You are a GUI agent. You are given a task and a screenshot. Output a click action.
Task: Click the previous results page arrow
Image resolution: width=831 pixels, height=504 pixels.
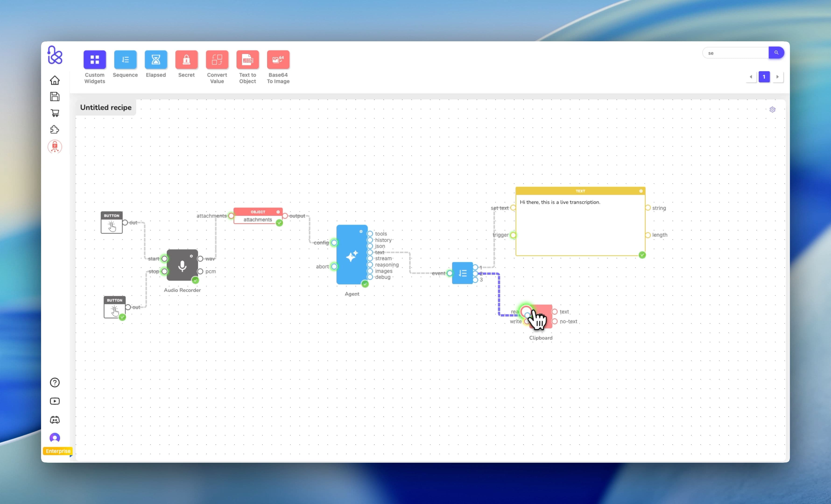click(x=751, y=77)
